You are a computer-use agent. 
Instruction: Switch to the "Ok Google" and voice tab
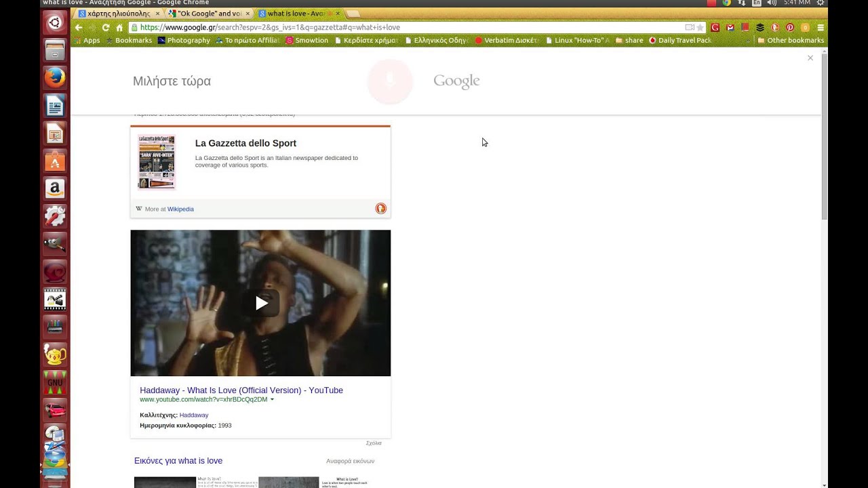click(209, 14)
